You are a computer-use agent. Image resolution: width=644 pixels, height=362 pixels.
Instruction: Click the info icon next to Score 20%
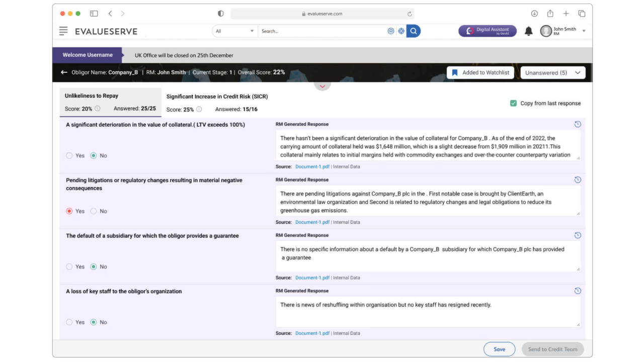coord(98,109)
